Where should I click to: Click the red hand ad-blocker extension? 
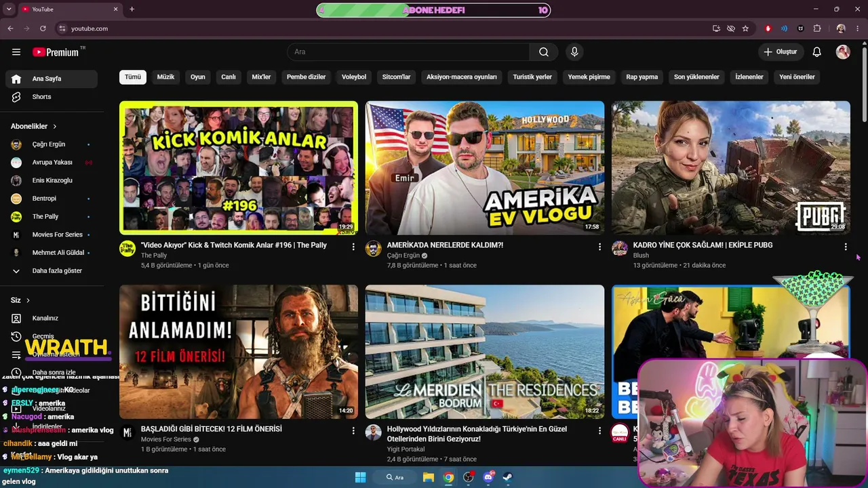point(768,28)
